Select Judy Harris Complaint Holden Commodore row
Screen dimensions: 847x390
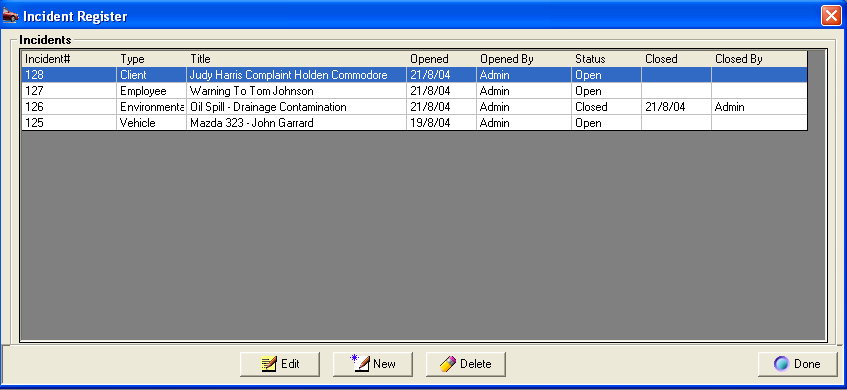pos(414,75)
